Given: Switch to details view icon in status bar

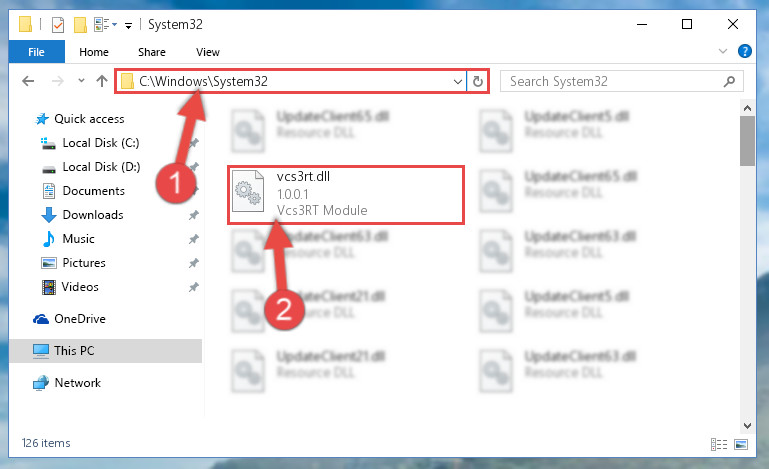Looking at the screenshot, I should 719,444.
